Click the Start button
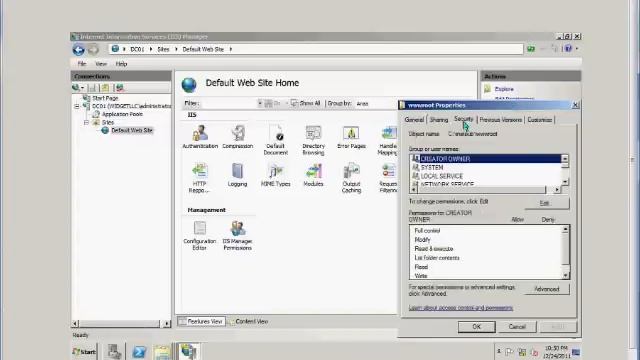 point(84,351)
